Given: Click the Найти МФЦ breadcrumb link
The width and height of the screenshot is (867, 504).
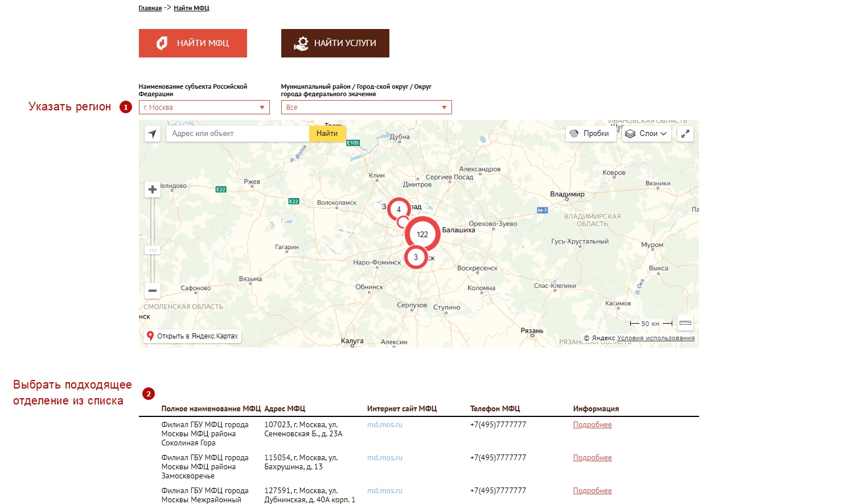Looking at the screenshot, I should click(x=192, y=8).
